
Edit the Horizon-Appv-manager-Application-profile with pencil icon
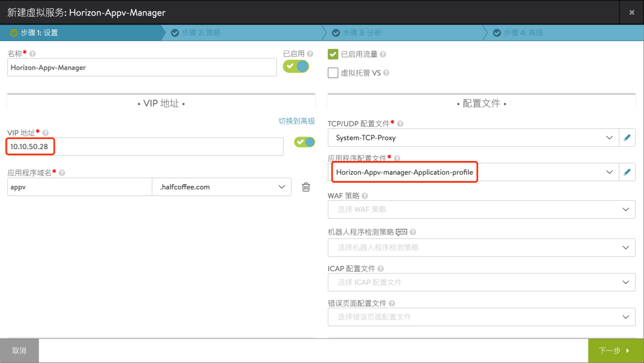(627, 172)
